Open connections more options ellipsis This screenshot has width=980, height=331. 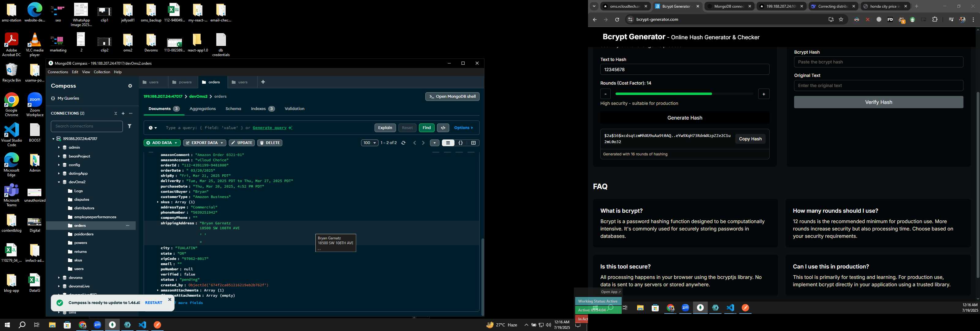(130, 113)
